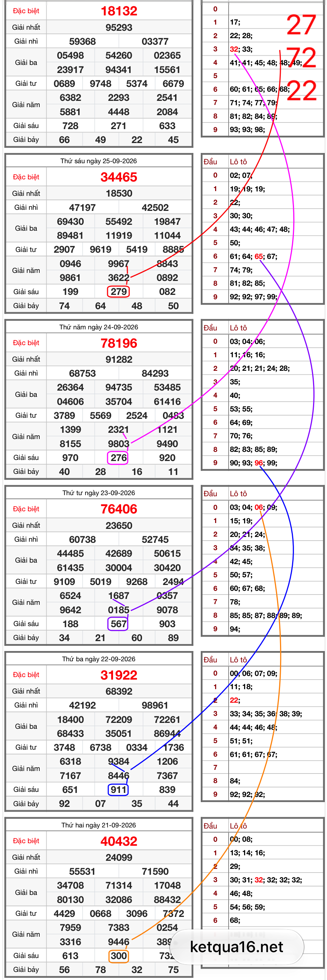Screen dimensions: 327x980
Task: Select third prize number 69430
Action: (x=70, y=222)
